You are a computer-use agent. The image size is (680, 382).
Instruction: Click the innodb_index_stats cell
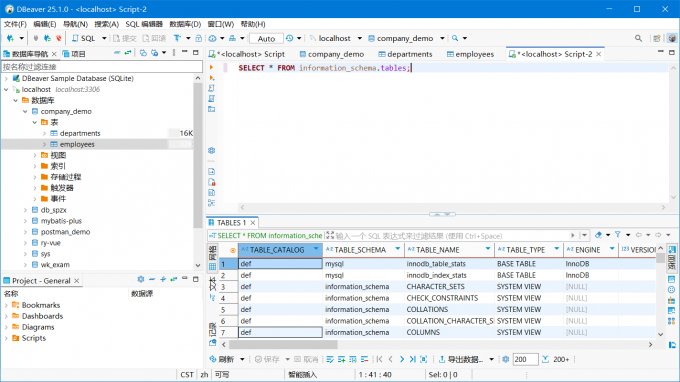(449, 275)
